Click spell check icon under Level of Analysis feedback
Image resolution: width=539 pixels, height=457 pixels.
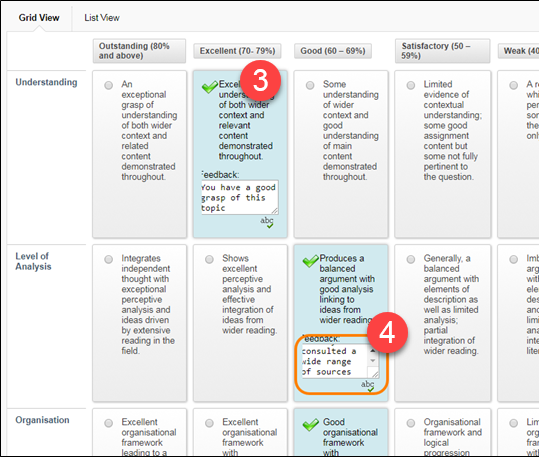point(367,386)
